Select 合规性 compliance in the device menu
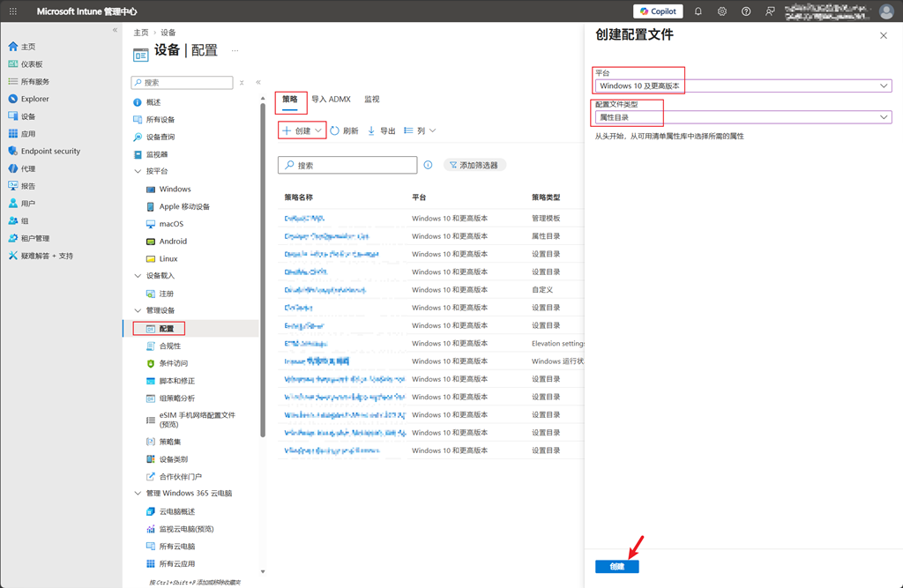This screenshot has width=903, height=588. pos(170,346)
